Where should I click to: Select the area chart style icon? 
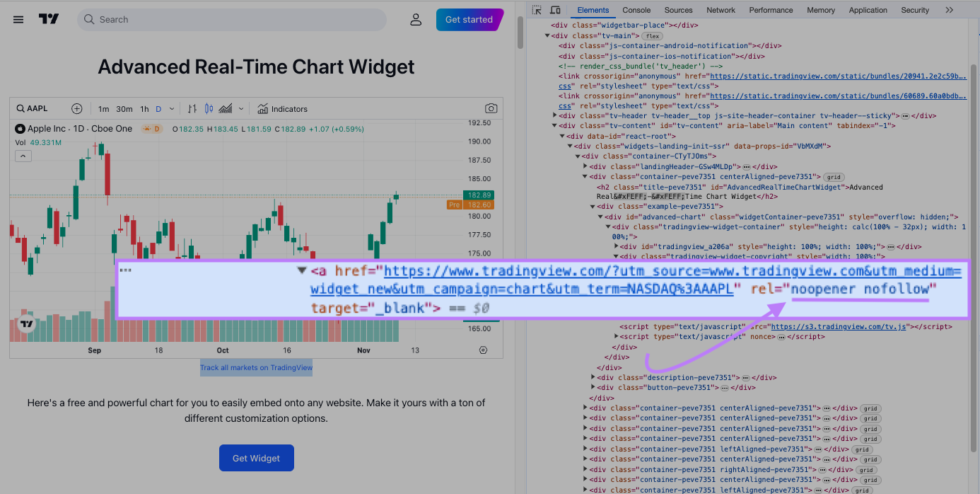pos(226,108)
